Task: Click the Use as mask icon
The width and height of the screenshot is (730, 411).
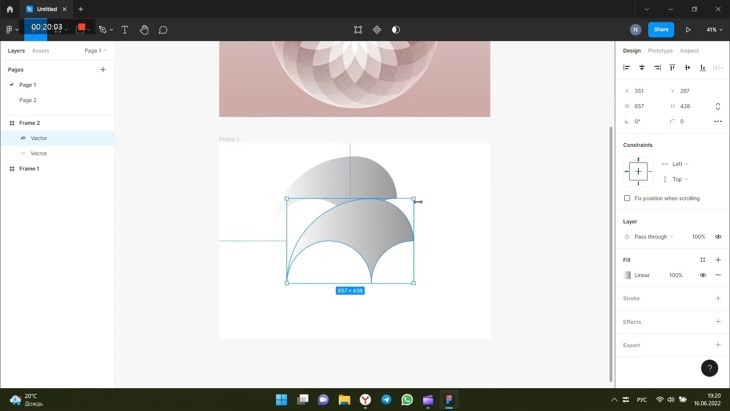Action: (396, 30)
